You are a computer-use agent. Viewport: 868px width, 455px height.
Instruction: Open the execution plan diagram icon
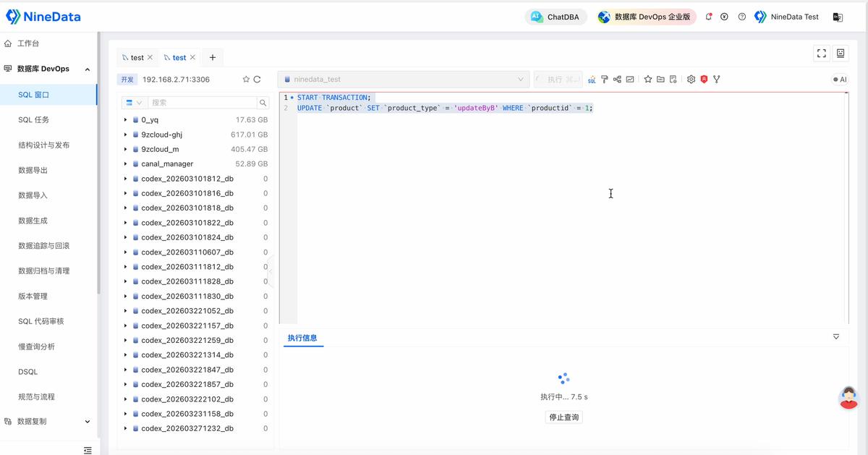pos(617,80)
